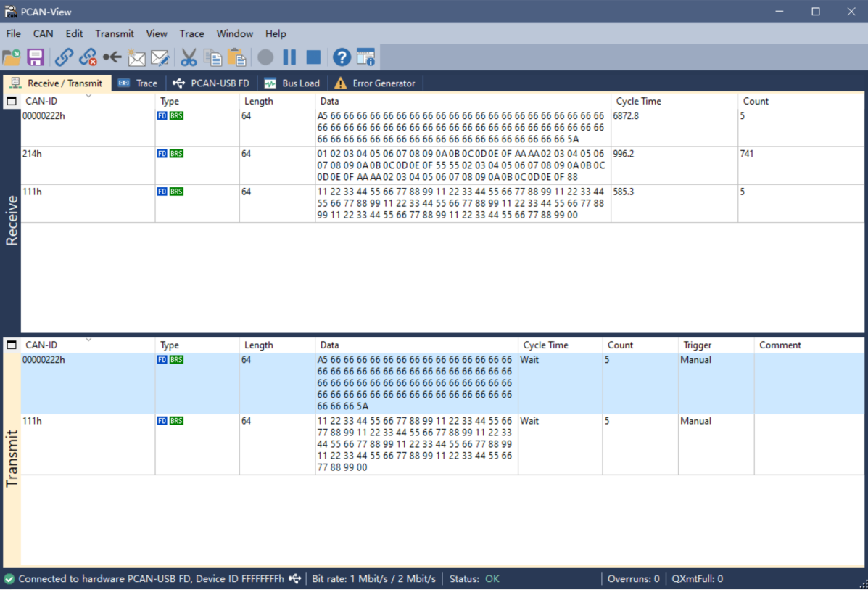Click the Receive list Count column header
This screenshot has height=590, width=868.
801,102
